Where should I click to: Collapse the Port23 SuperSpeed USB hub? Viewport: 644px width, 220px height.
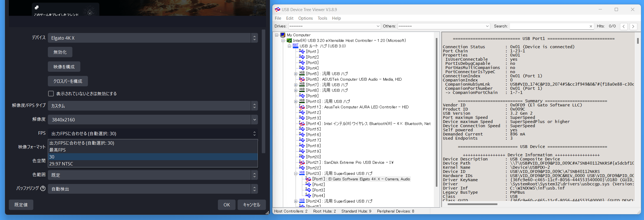click(x=296, y=173)
